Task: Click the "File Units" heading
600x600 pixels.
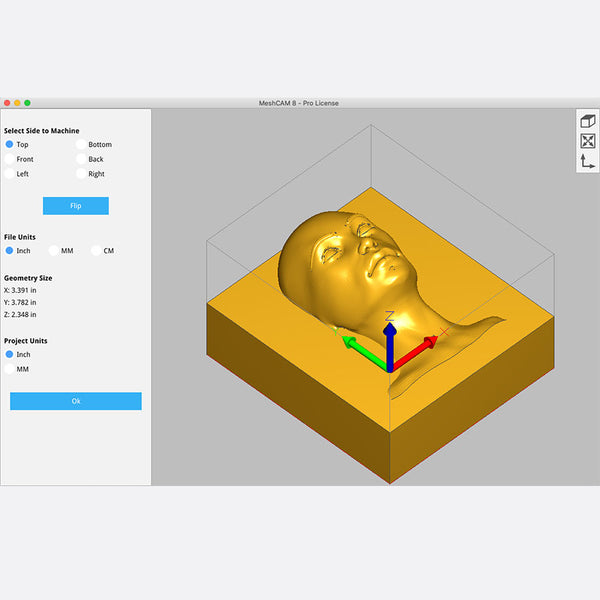Action: (20, 237)
